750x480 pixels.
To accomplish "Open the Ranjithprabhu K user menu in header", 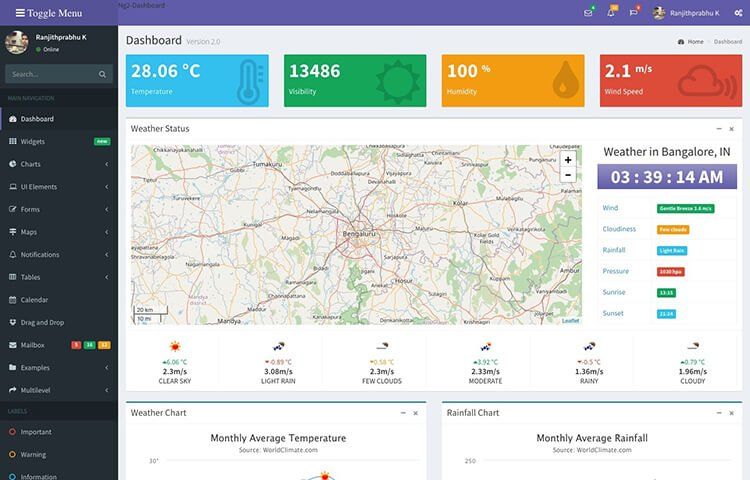I will [686, 13].
